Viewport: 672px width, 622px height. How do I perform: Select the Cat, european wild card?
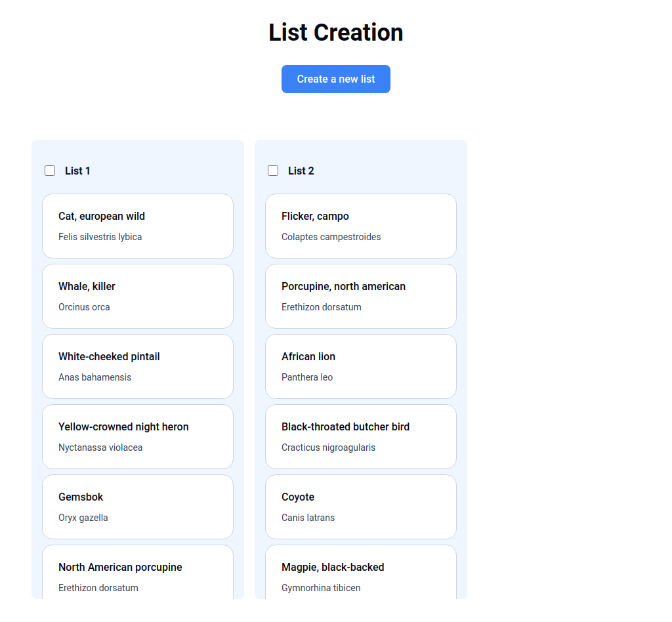click(137, 226)
